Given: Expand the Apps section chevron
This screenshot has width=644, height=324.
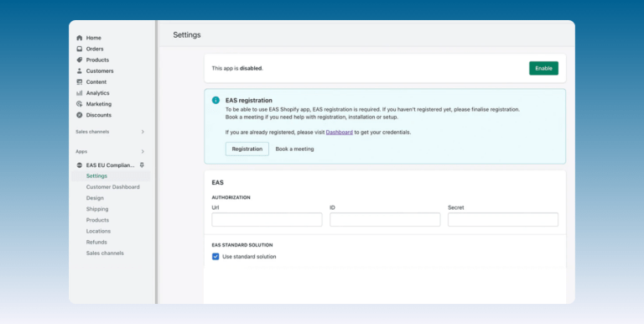Looking at the screenshot, I should [x=143, y=152].
